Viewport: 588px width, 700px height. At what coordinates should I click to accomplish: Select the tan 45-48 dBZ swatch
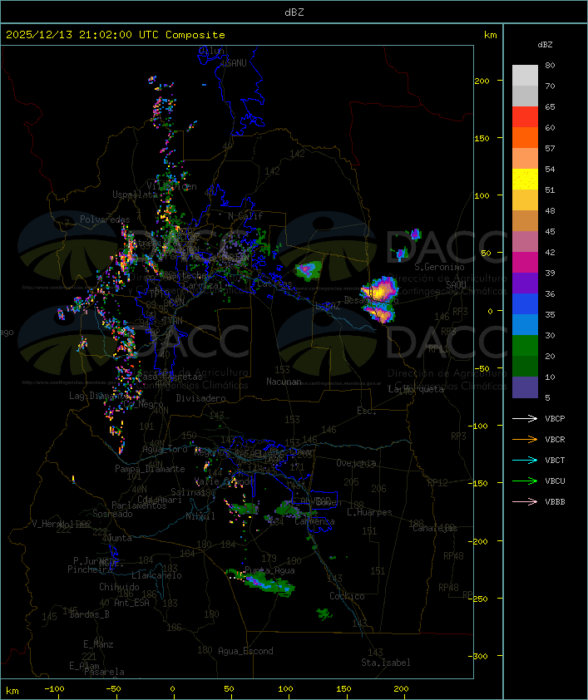coord(525,220)
